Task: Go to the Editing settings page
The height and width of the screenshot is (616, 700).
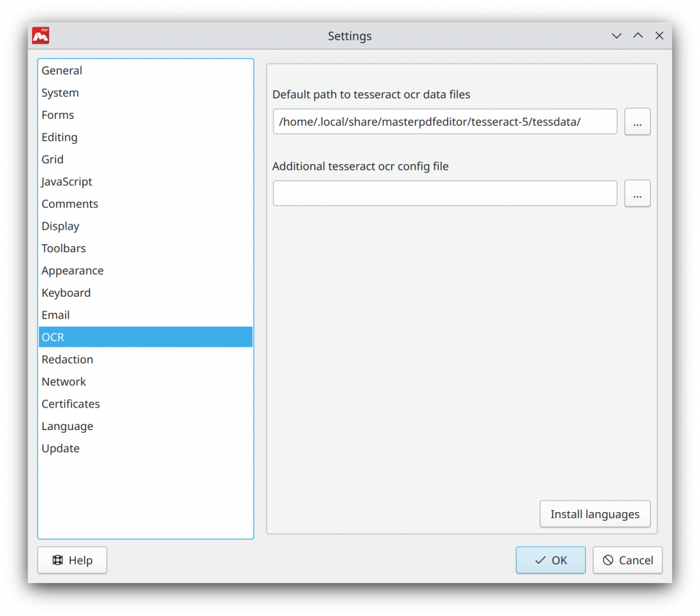Action: [x=59, y=137]
